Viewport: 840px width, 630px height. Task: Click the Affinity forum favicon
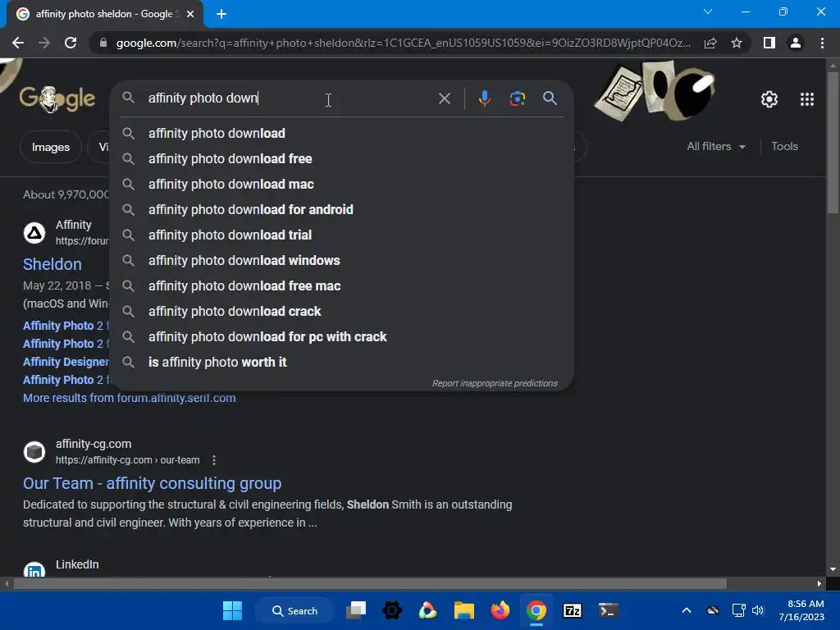tap(34, 233)
